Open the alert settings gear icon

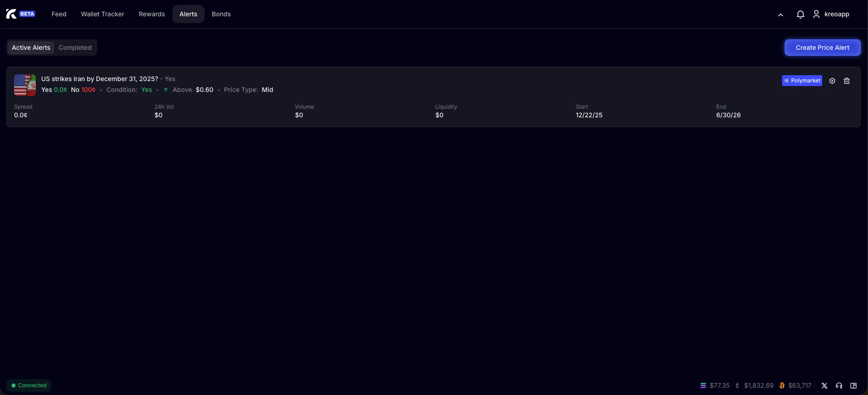(x=832, y=81)
